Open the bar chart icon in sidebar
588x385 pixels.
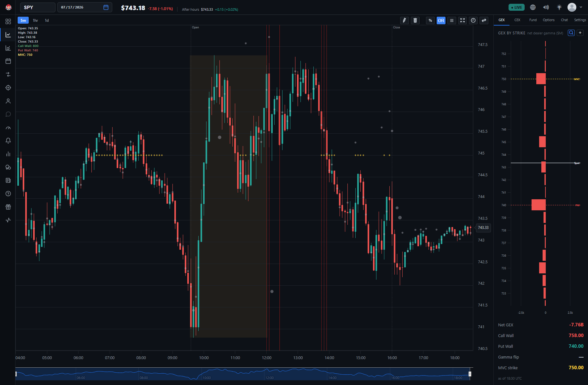[8, 154]
